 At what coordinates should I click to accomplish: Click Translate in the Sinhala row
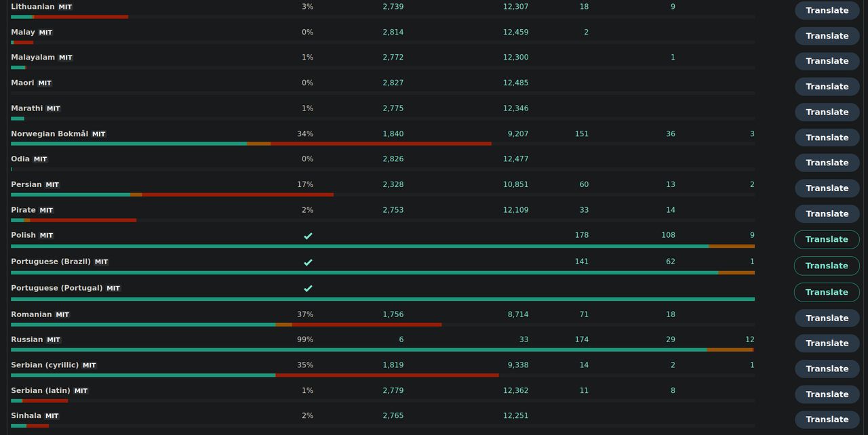(827, 419)
